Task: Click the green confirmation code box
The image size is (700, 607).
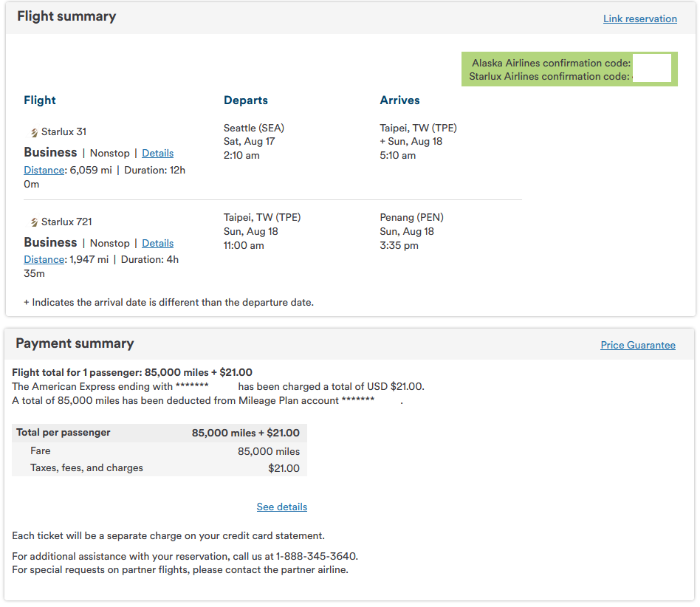Action: click(x=569, y=69)
